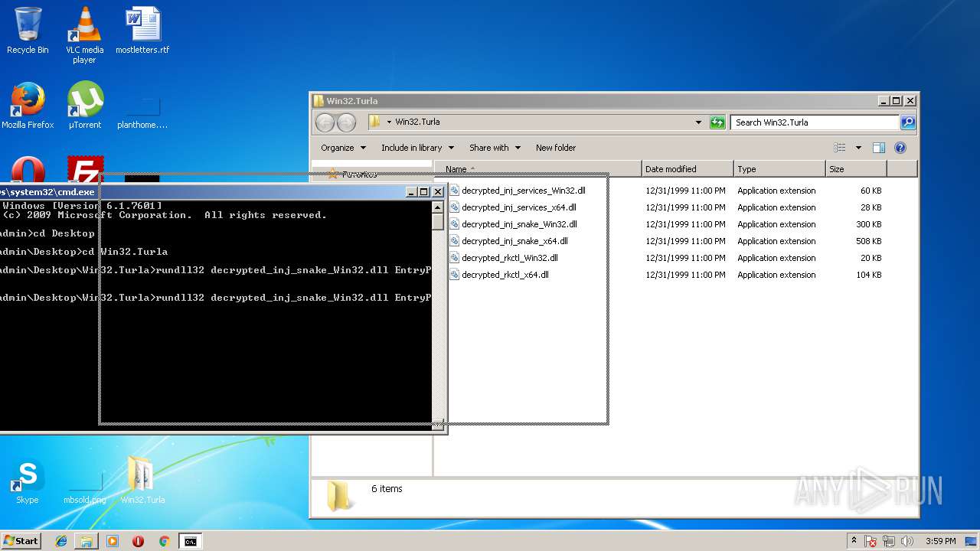
Task: Sort by Type column header
Action: [779, 169]
